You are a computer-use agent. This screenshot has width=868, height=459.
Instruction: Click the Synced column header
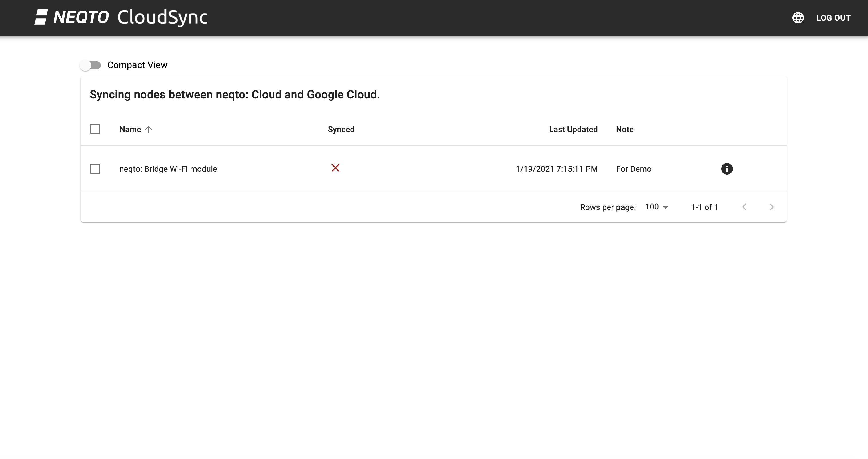(x=341, y=130)
